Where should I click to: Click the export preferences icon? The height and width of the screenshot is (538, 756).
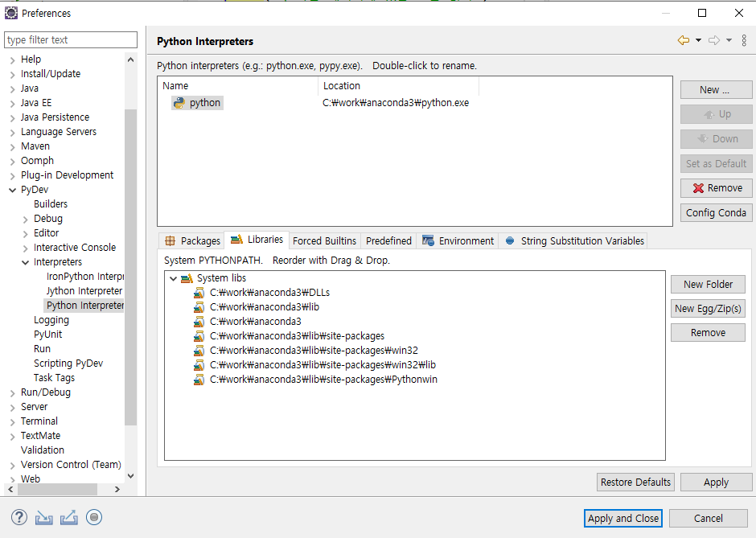pos(69,518)
